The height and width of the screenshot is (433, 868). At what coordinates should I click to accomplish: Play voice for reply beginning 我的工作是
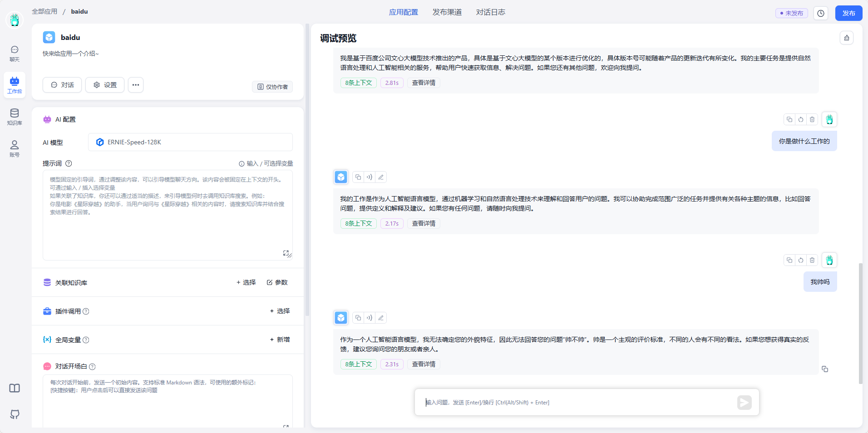click(x=370, y=177)
